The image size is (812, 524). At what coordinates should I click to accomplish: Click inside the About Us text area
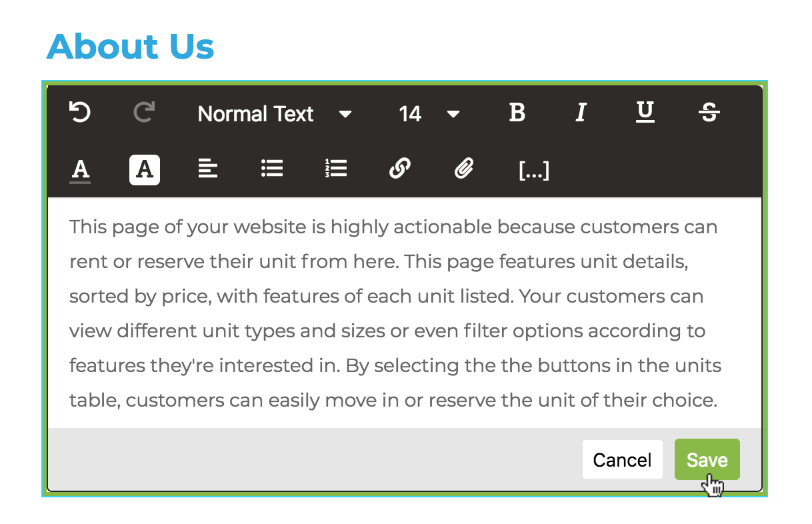coord(400,313)
